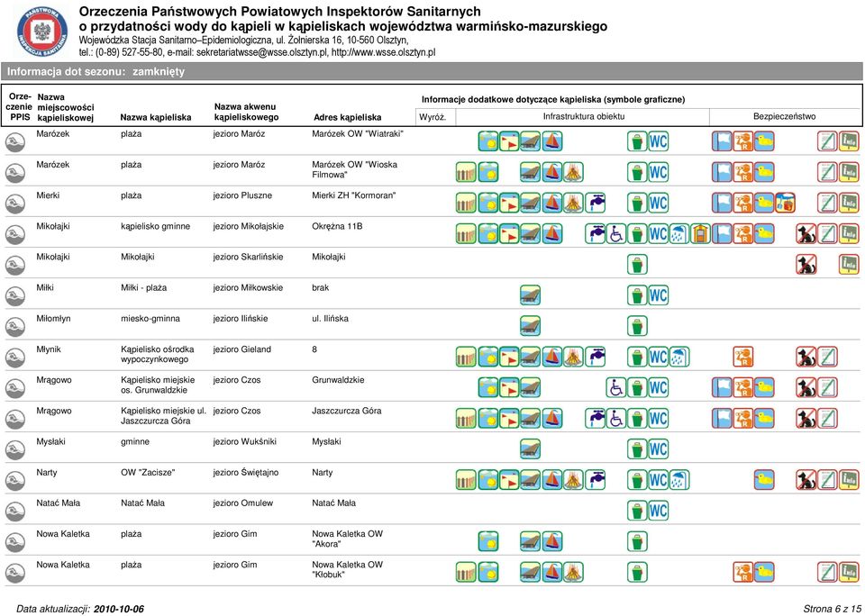Click the "Adres kąpieliska" column header

(x=348, y=117)
